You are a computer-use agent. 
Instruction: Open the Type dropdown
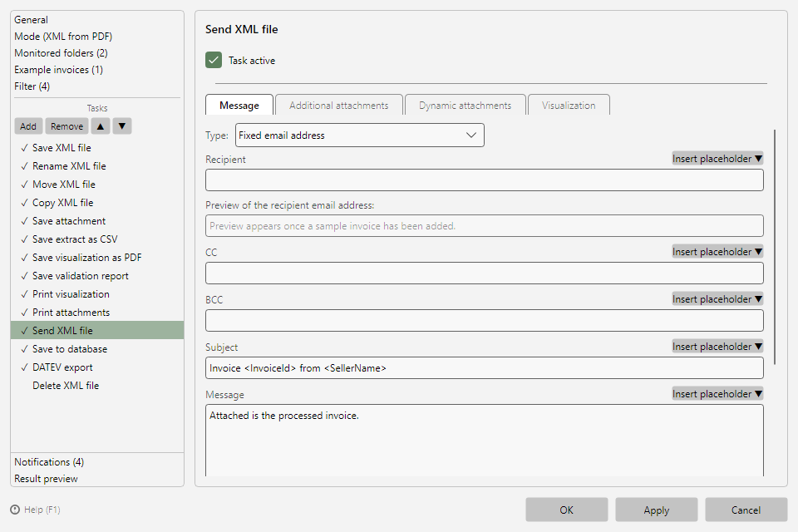(x=359, y=135)
